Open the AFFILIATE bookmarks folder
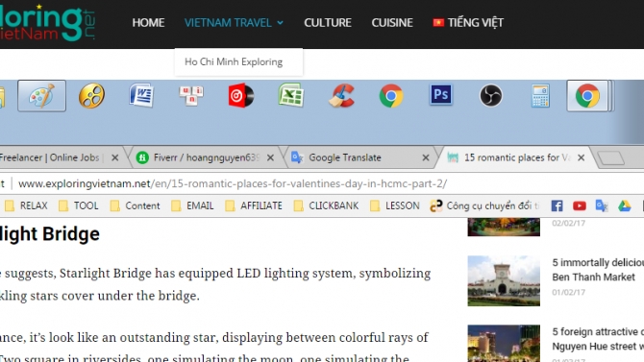 [x=254, y=205]
